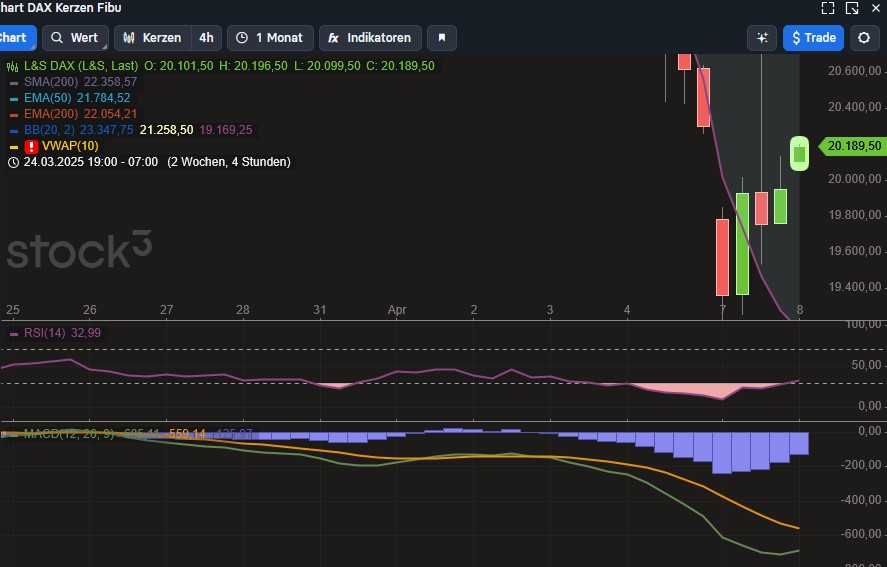Viewport: 887px width, 567px height.
Task: Close the chart panel with X
Action: tap(876, 8)
